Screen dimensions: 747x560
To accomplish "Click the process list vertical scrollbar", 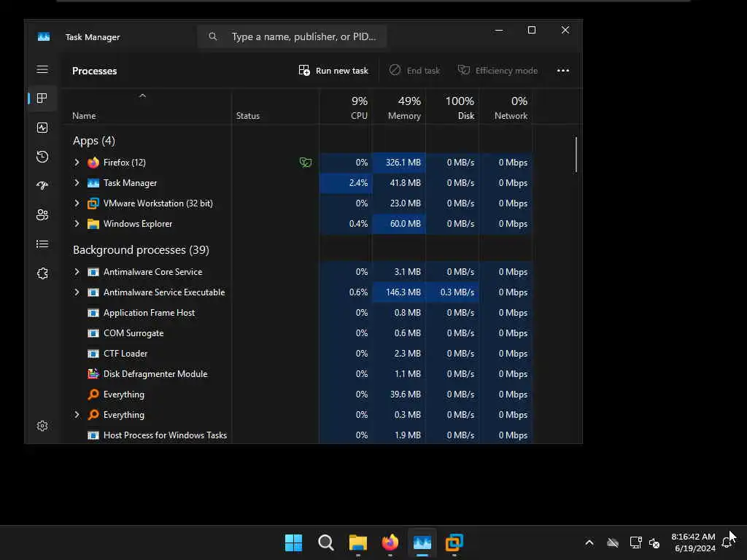I will [576, 155].
